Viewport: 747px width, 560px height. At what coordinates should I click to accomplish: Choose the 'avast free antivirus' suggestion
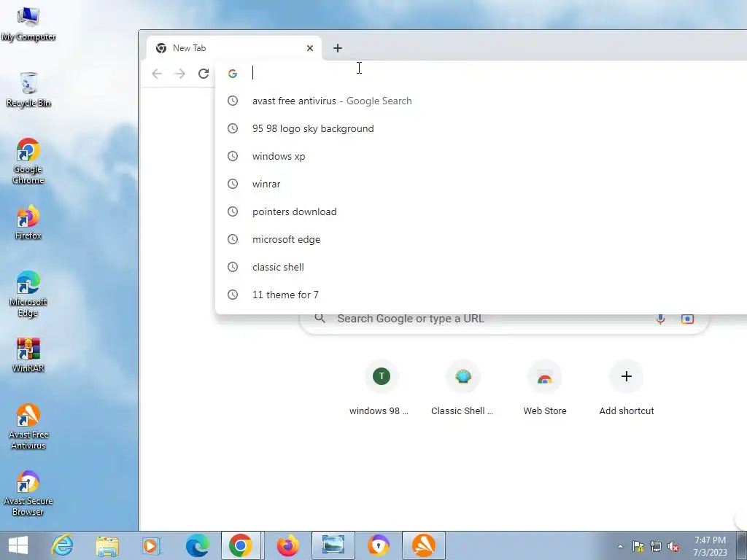481,101
